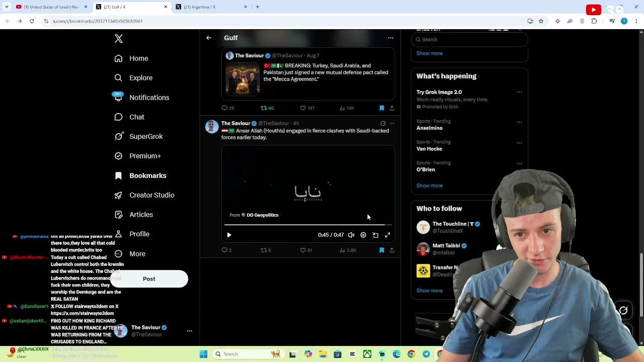Viewport: 644px width, 362px height.
Task: Share the Houthis clashes post
Action: (x=392, y=250)
